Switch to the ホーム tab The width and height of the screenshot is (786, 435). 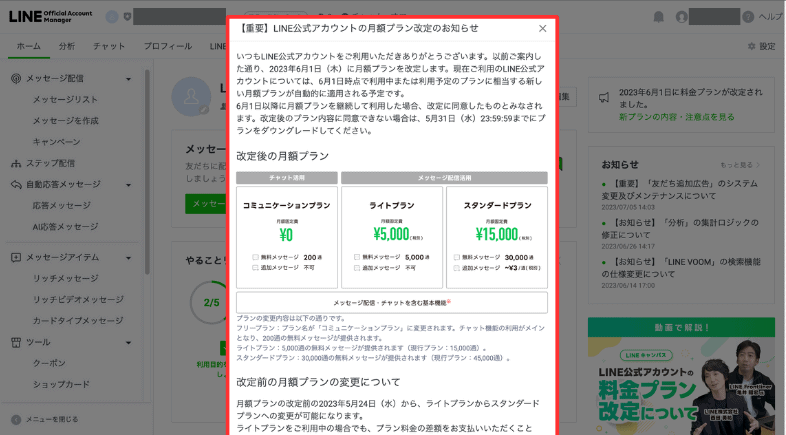point(29,46)
